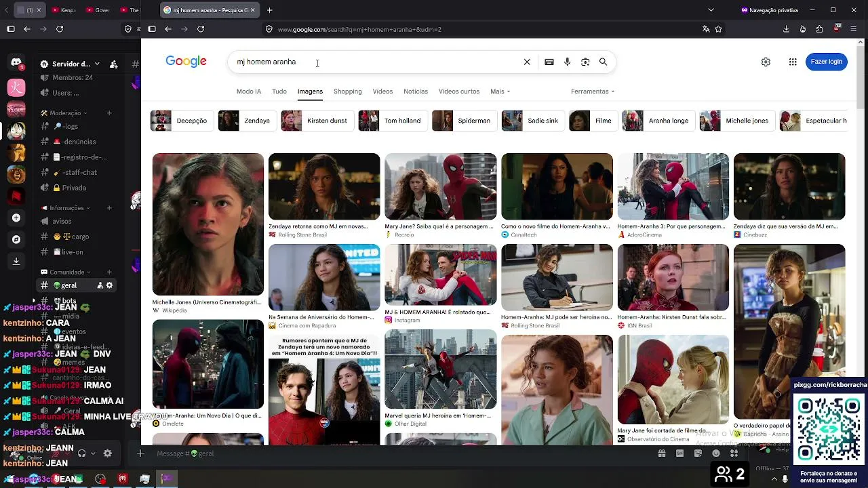Viewport: 868px width, 488px height.
Task: Deafen audio with Discord headphones icon
Action: click(x=82, y=453)
